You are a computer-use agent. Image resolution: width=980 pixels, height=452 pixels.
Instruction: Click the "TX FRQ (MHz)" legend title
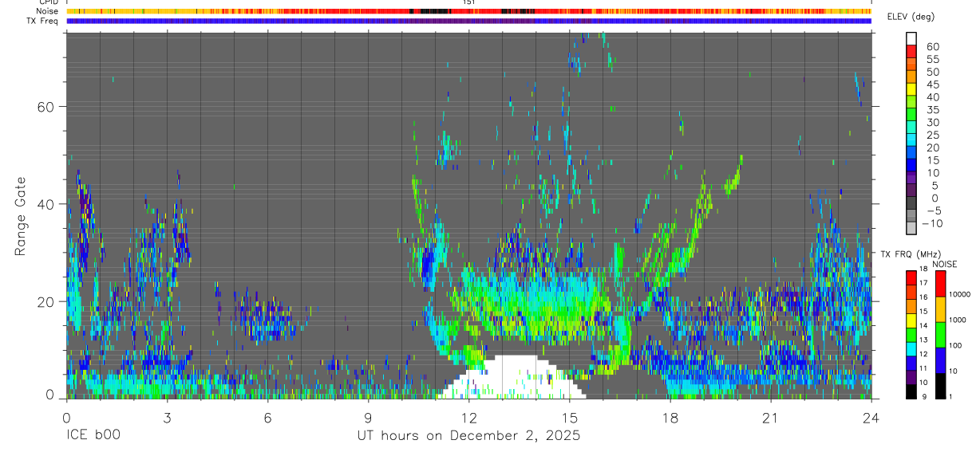click(911, 254)
